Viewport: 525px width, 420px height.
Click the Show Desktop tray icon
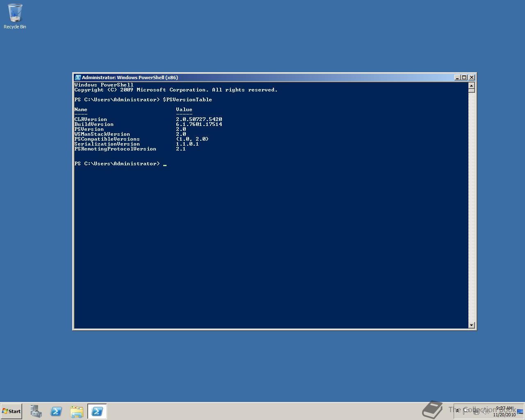520,411
